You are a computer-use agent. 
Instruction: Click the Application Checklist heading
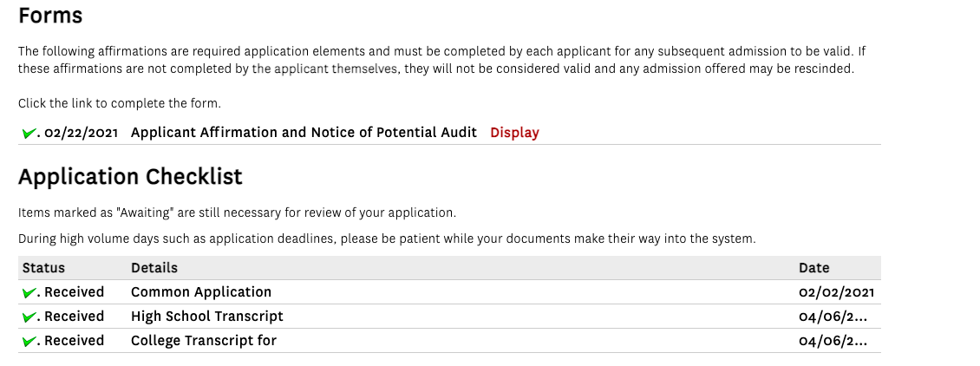pyautogui.click(x=130, y=177)
